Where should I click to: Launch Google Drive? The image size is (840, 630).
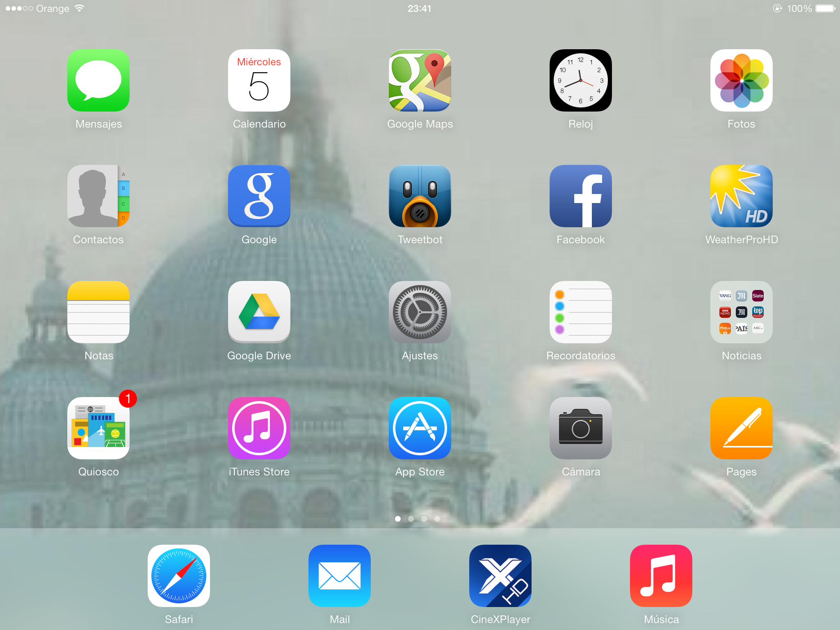click(259, 312)
